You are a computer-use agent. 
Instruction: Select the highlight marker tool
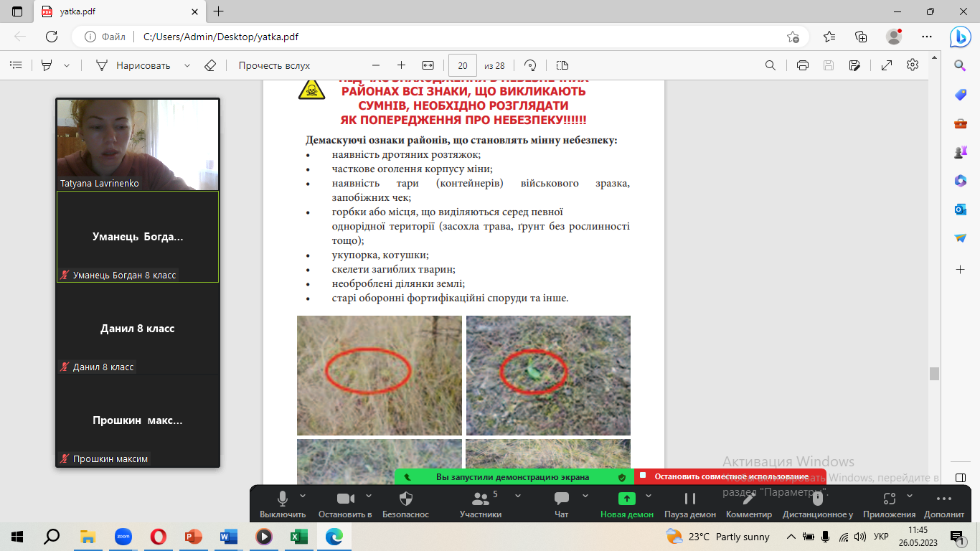pyautogui.click(x=47, y=65)
